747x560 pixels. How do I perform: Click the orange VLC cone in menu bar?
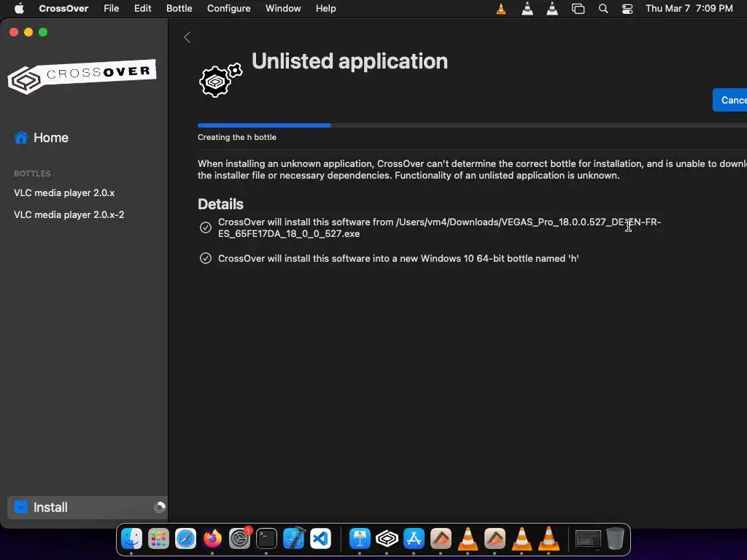(501, 9)
